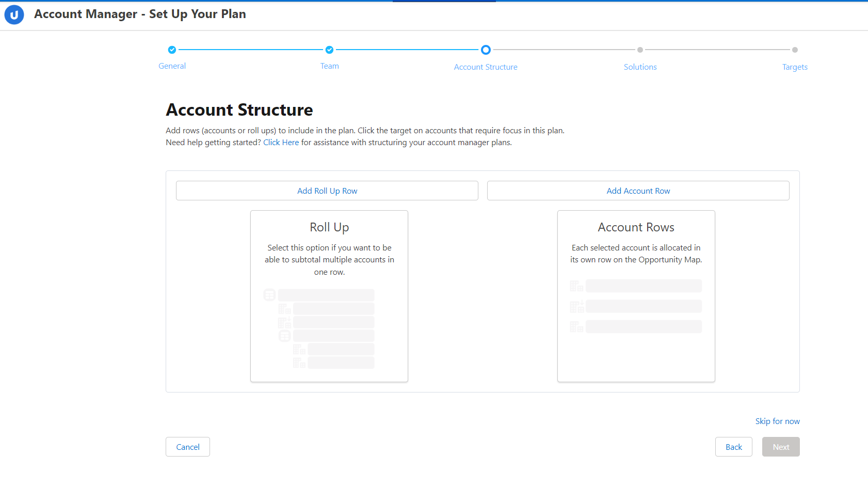Click the Next button
Screen dimensions: 868x502
[x=781, y=447]
